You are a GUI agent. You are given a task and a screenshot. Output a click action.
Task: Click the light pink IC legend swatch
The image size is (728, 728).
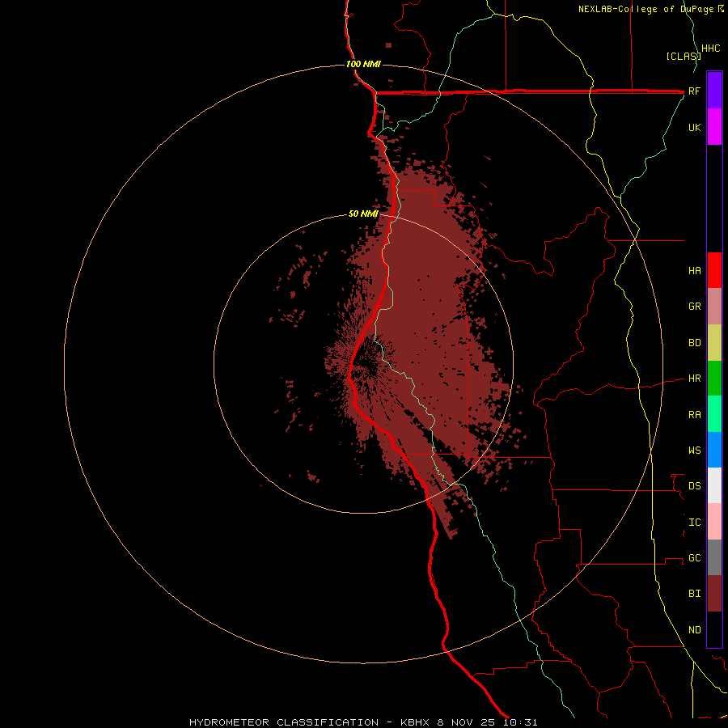pos(714,522)
